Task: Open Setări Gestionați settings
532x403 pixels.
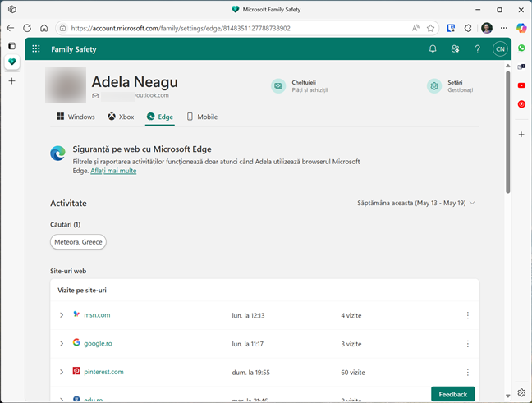Action: pos(450,86)
